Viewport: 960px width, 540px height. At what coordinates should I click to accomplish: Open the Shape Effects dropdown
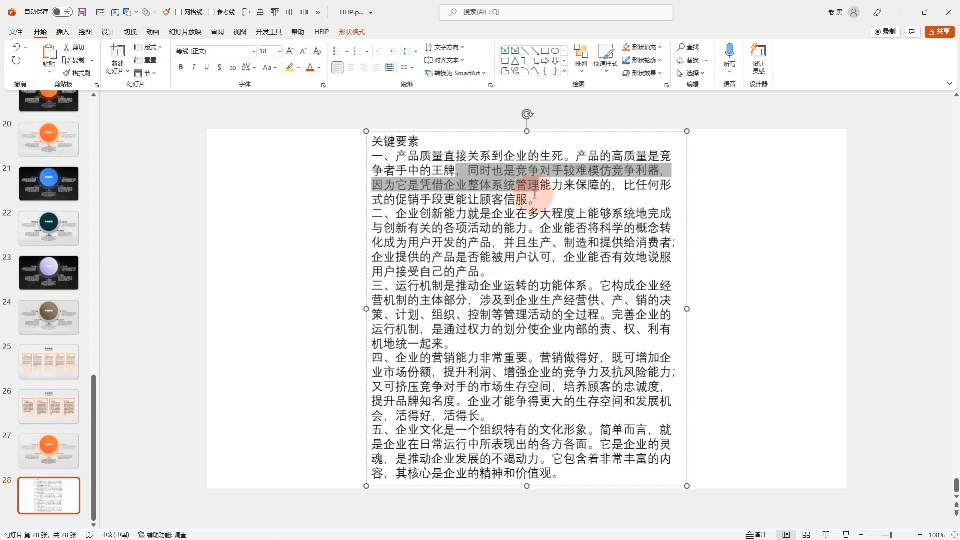pos(642,73)
